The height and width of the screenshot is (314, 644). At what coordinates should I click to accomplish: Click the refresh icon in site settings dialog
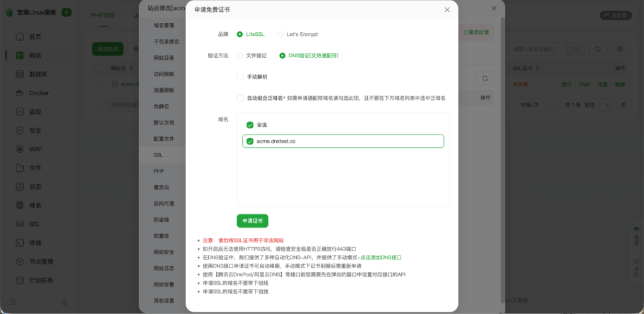point(485,79)
